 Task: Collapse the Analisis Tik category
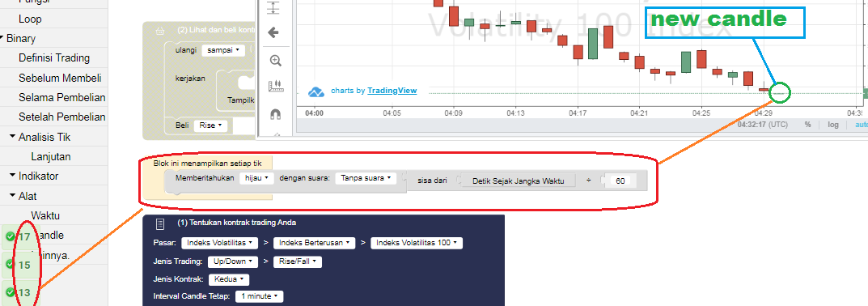click(12, 137)
